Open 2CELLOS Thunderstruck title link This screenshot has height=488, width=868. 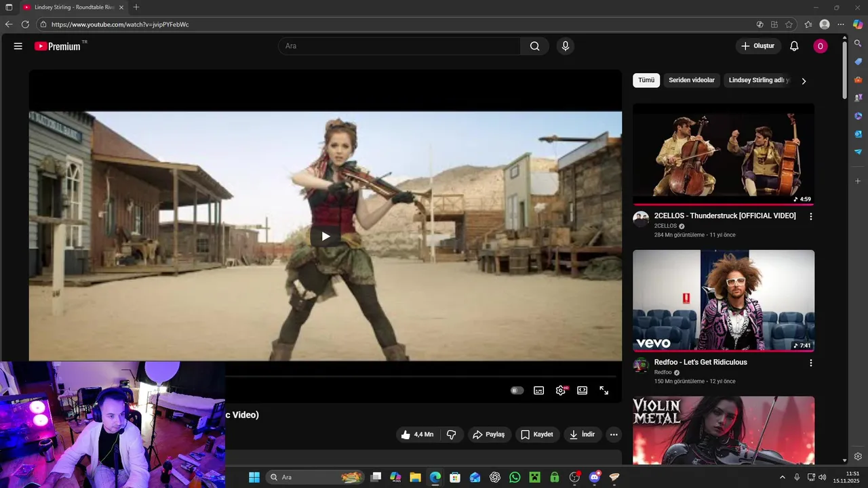(725, 216)
